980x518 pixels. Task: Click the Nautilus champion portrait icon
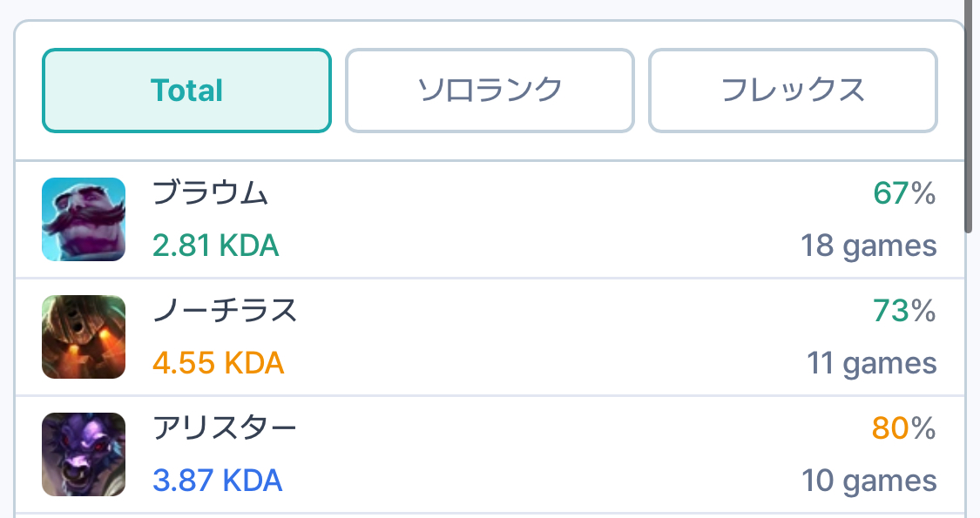click(84, 337)
